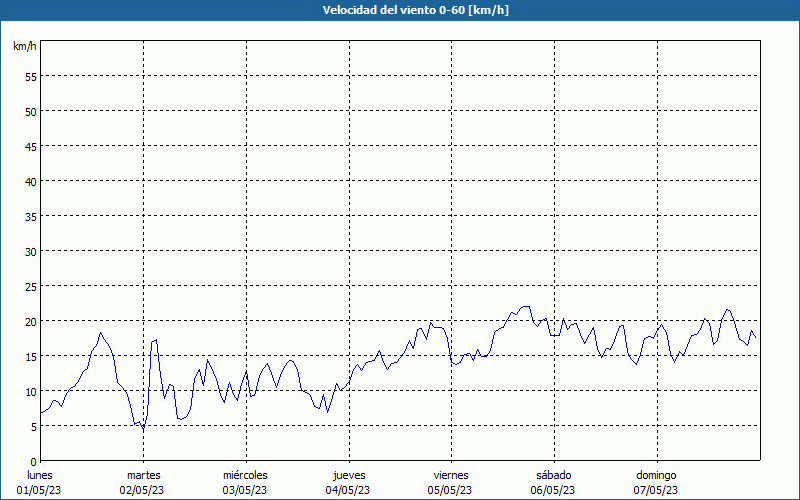The image size is (800, 500).
Task: Click the 'jueves' day label
Action: [349, 475]
